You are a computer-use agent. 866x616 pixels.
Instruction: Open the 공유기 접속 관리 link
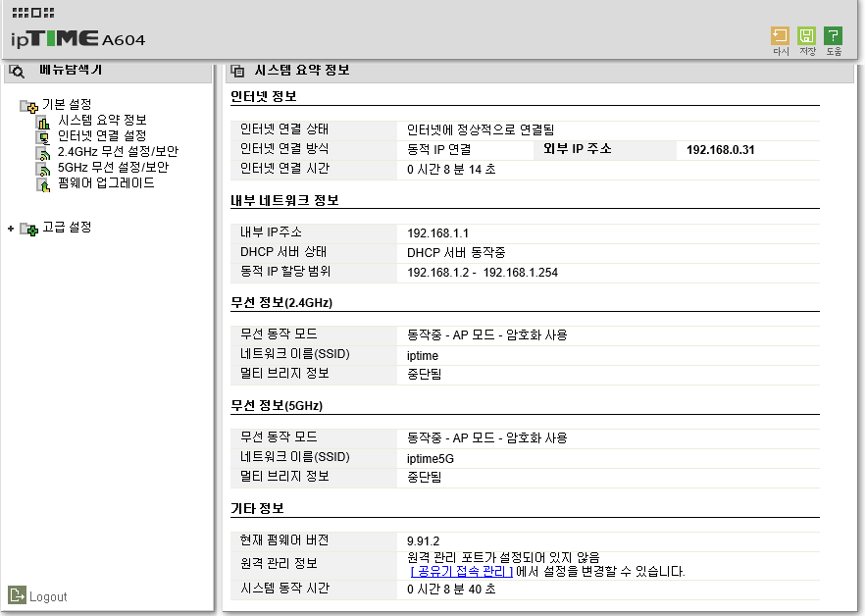click(x=462, y=571)
